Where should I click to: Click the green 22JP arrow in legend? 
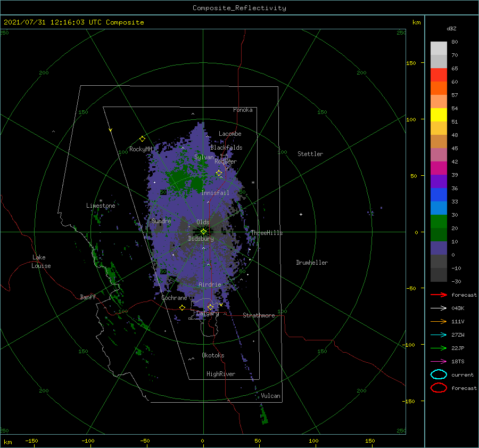click(x=439, y=348)
